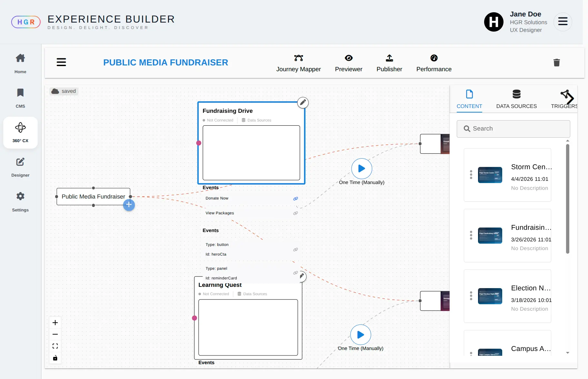The image size is (588, 379).
Task: Add node with blue plus button
Action: click(x=129, y=205)
